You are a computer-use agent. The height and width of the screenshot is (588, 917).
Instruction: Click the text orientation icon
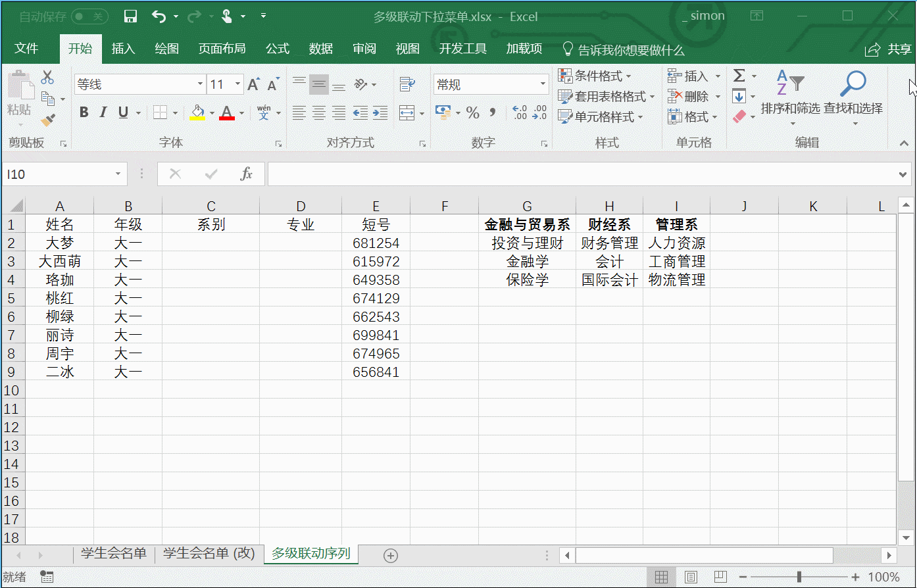(x=360, y=84)
